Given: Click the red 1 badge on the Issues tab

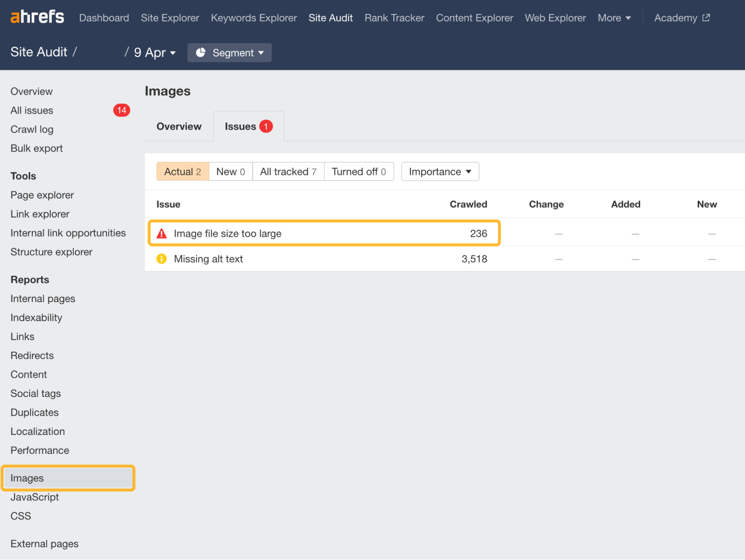Looking at the screenshot, I should click(x=265, y=126).
